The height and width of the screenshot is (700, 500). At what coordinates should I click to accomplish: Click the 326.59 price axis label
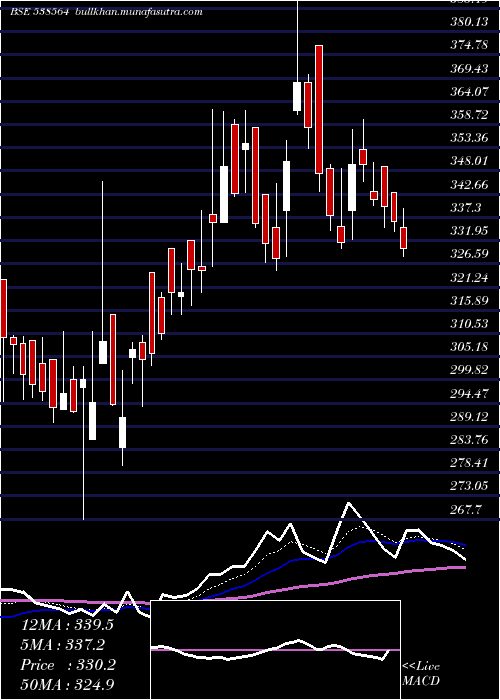[469, 254]
